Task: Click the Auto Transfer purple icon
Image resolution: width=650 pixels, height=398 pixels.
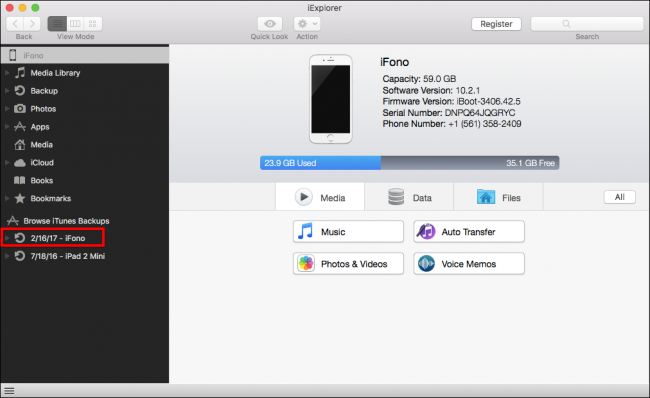Action: pos(426,231)
